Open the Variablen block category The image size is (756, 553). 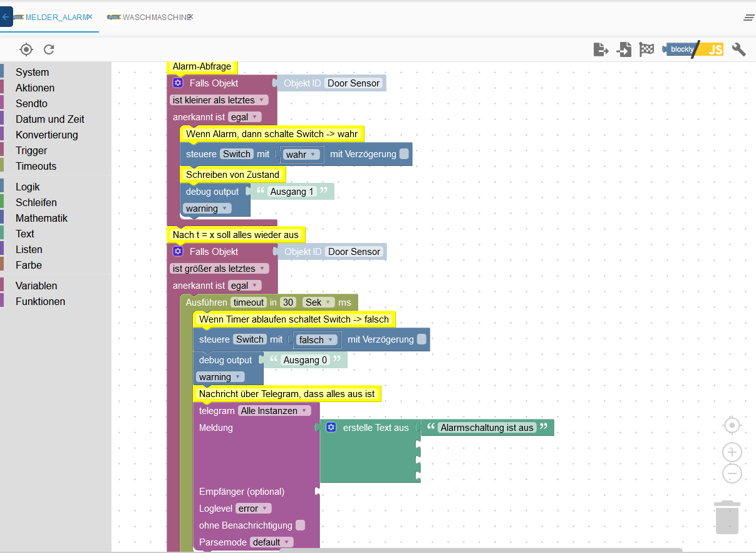tap(36, 286)
